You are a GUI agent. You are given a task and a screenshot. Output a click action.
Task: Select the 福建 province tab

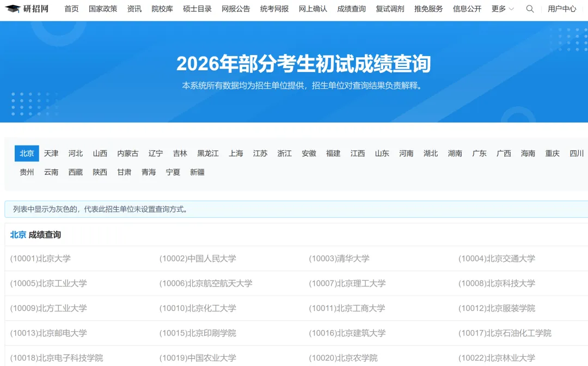point(333,154)
